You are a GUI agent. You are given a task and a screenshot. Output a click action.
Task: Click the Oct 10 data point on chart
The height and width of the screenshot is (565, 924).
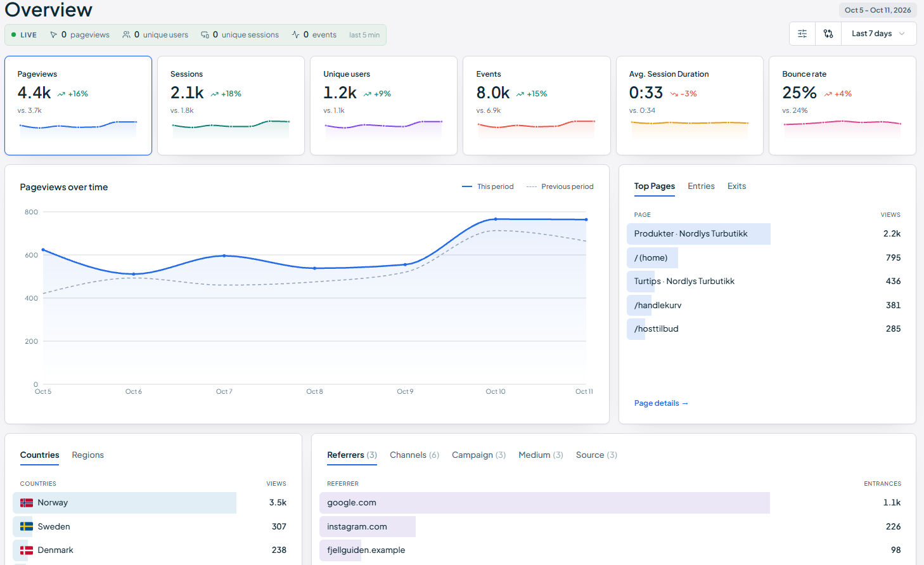[x=496, y=219]
